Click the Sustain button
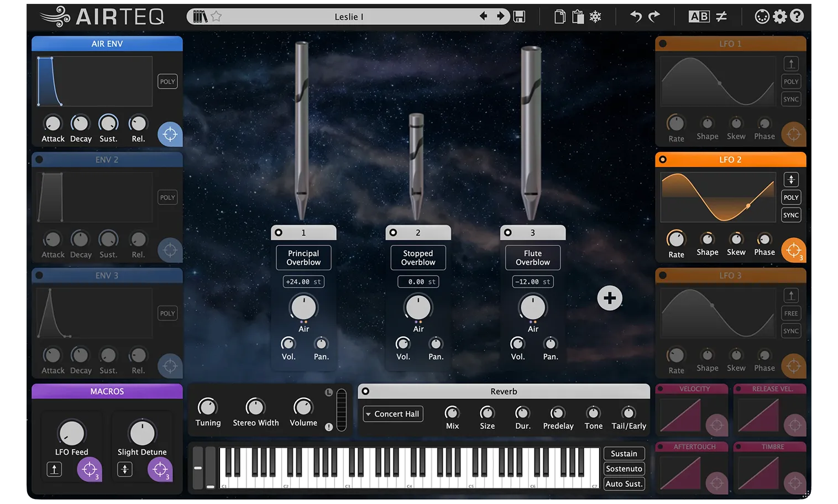The image size is (838, 504). pos(624,454)
